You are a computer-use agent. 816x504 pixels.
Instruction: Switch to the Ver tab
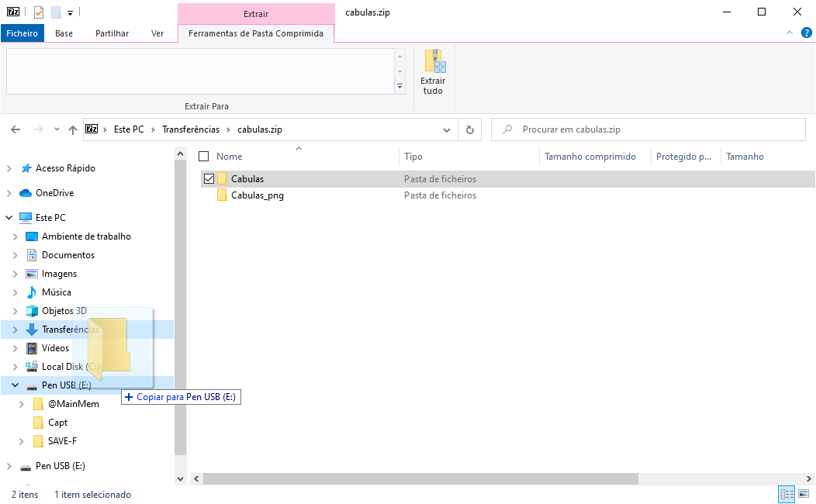[x=157, y=33]
